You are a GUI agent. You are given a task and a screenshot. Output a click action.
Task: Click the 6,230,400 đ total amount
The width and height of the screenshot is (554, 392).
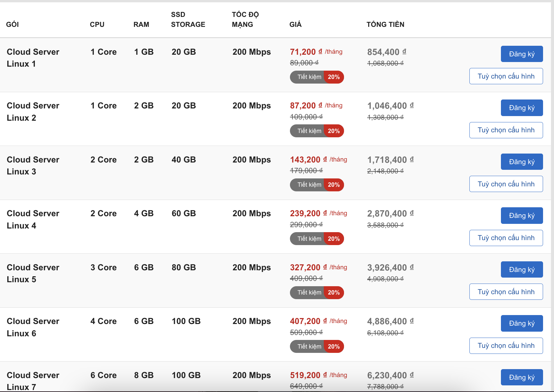tap(390, 375)
